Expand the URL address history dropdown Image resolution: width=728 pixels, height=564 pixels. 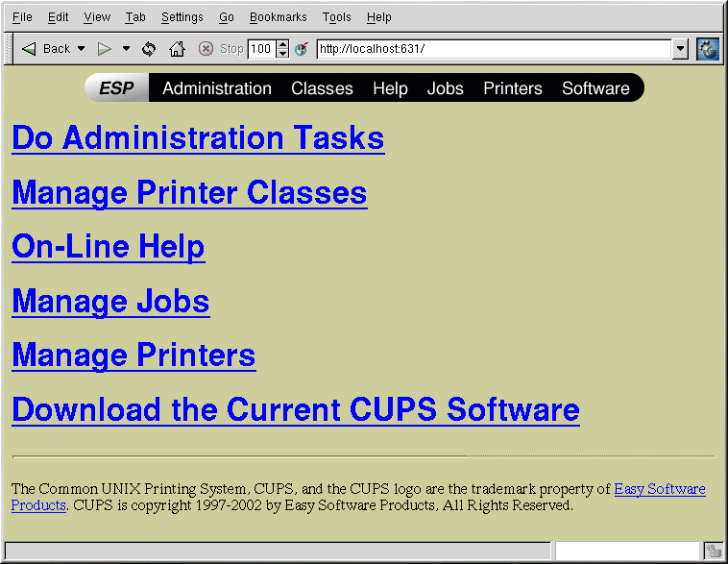click(x=681, y=49)
